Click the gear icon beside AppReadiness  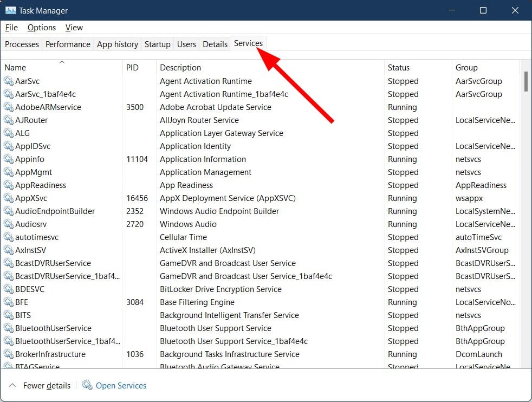tap(9, 185)
